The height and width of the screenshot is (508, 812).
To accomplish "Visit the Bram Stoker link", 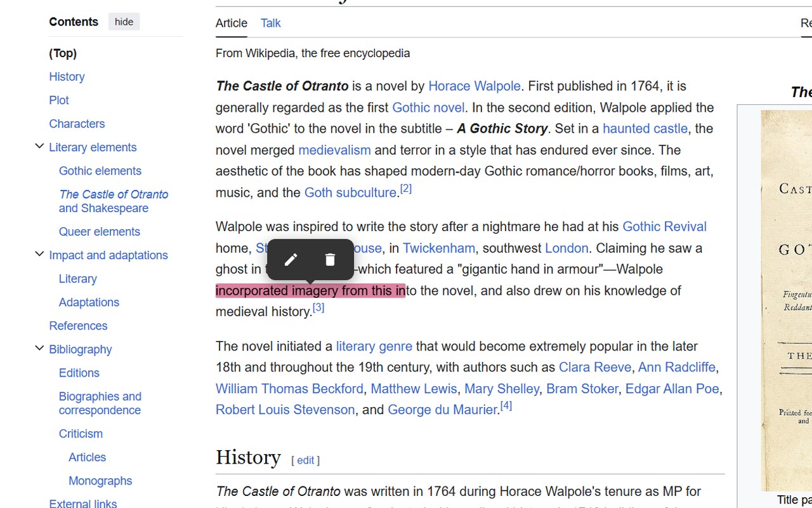I will coord(582,389).
